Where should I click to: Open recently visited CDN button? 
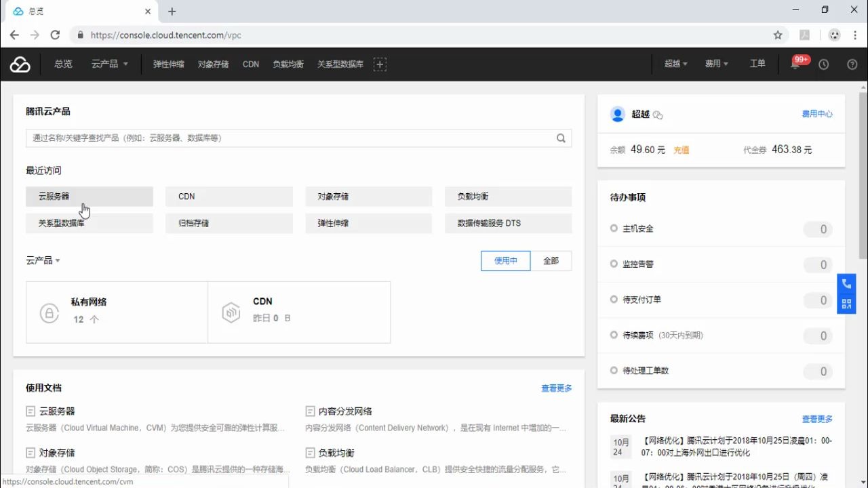(229, 197)
